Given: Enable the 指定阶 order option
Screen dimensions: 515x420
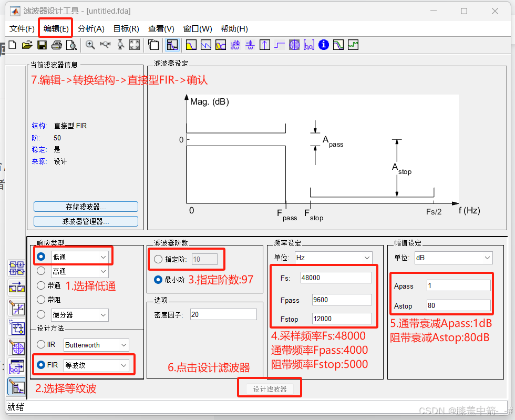Looking at the screenshot, I should point(158,259).
